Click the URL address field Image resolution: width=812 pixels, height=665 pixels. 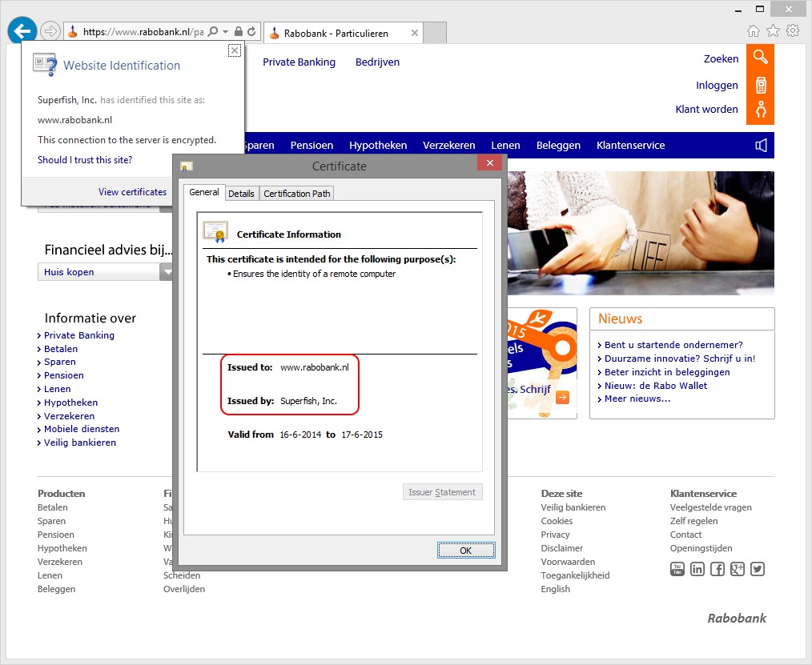(143, 32)
